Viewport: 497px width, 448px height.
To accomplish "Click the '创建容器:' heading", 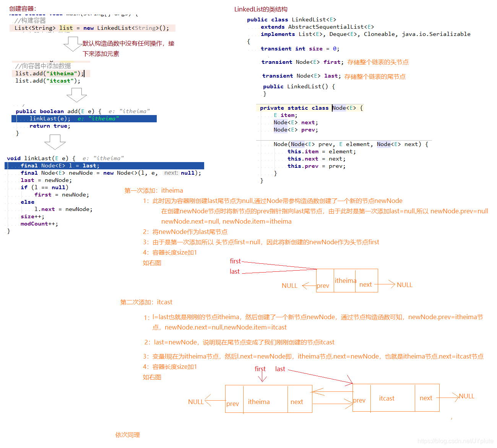I will pos(23,8).
